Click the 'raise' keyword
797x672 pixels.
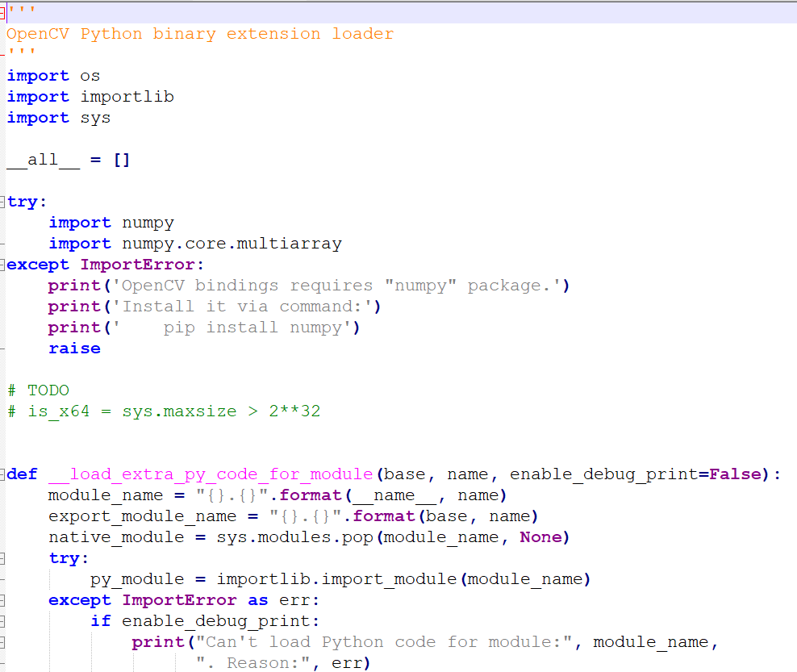(x=74, y=349)
